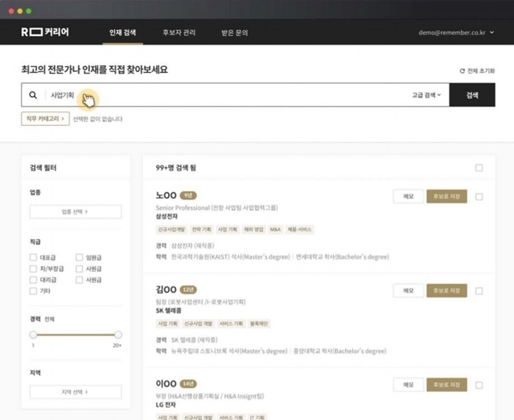This screenshot has height=420, width=514.
Task: Click the SK 텔레콤 company name in bold
Action: point(169,310)
